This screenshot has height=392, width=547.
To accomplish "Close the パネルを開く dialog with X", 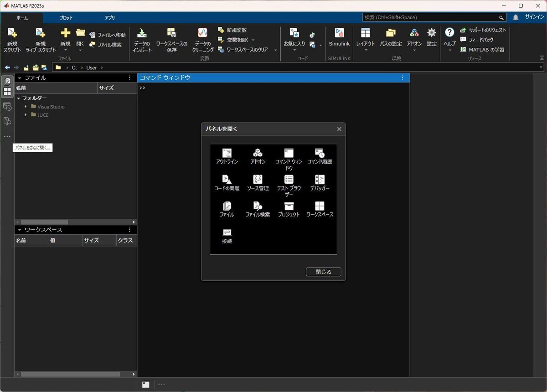I will tap(339, 129).
